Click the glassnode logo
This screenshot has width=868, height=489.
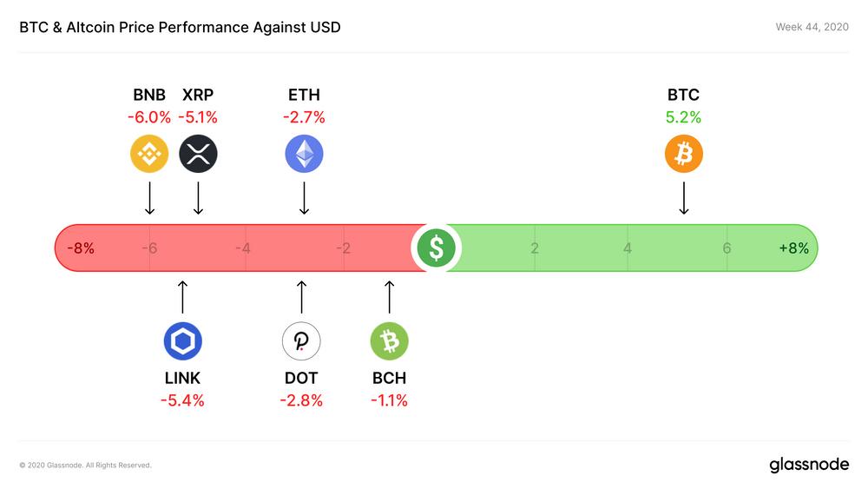[x=808, y=465]
